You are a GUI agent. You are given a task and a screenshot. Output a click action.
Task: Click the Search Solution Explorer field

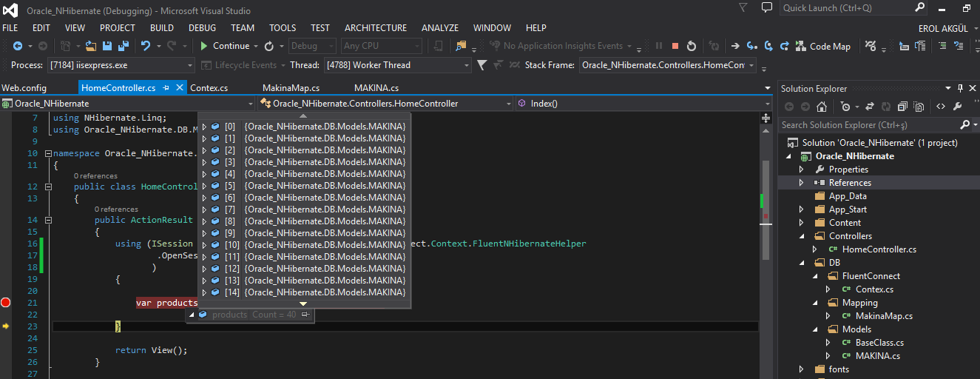(865, 125)
